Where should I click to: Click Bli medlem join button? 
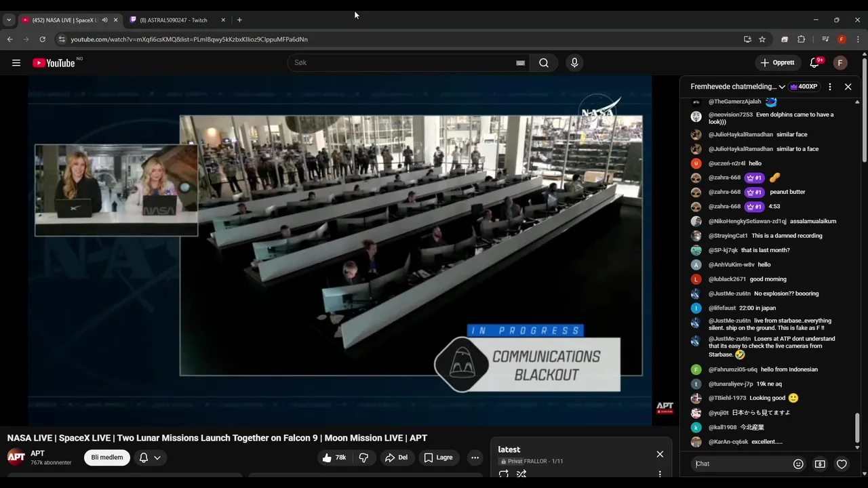tap(107, 457)
